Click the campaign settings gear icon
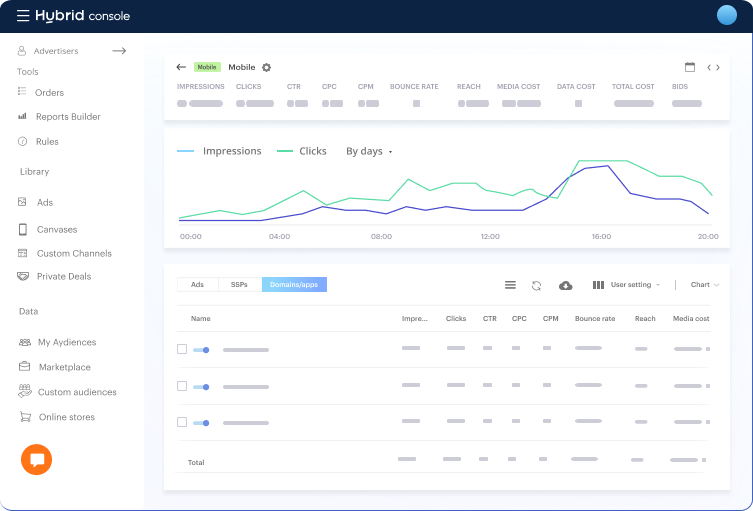The image size is (753, 511). pyautogui.click(x=267, y=67)
